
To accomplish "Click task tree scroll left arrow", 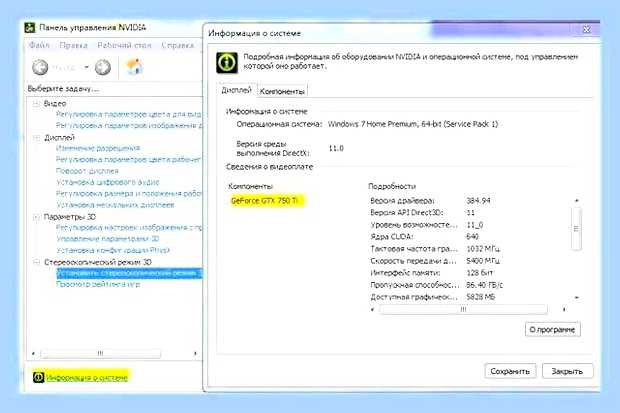I will (34, 353).
